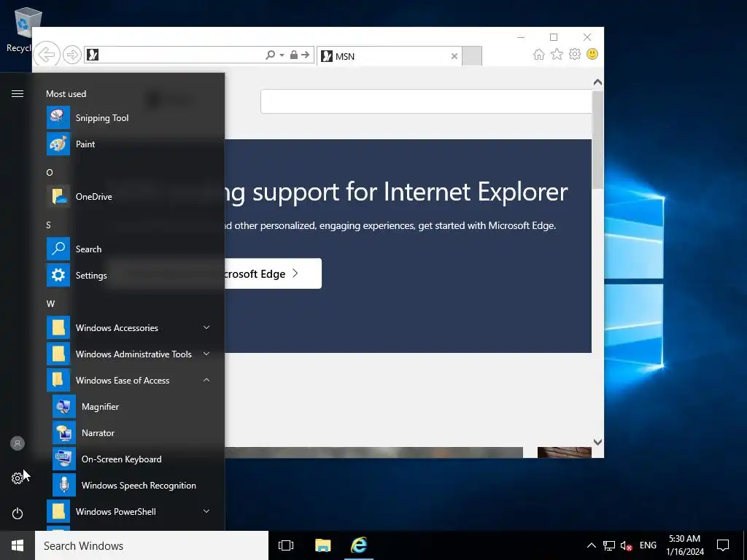Click the "O" letter group header
This screenshot has height=560, width=747.
(50, 172)
